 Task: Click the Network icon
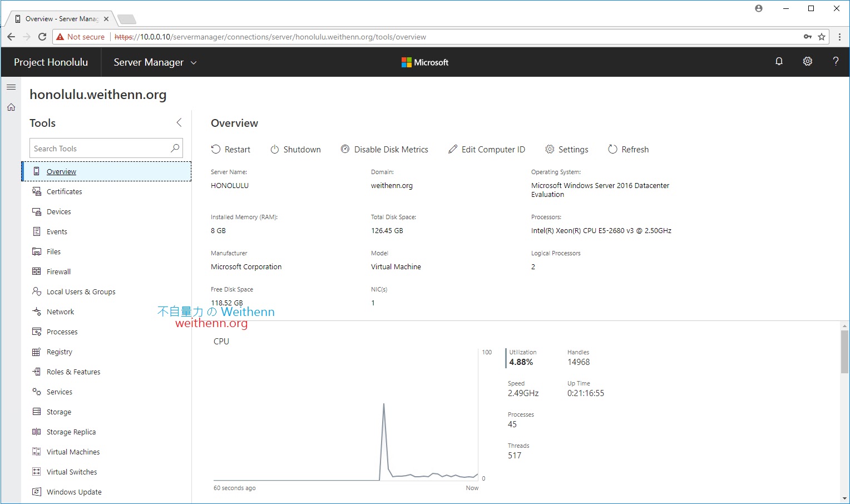point(37,312)
